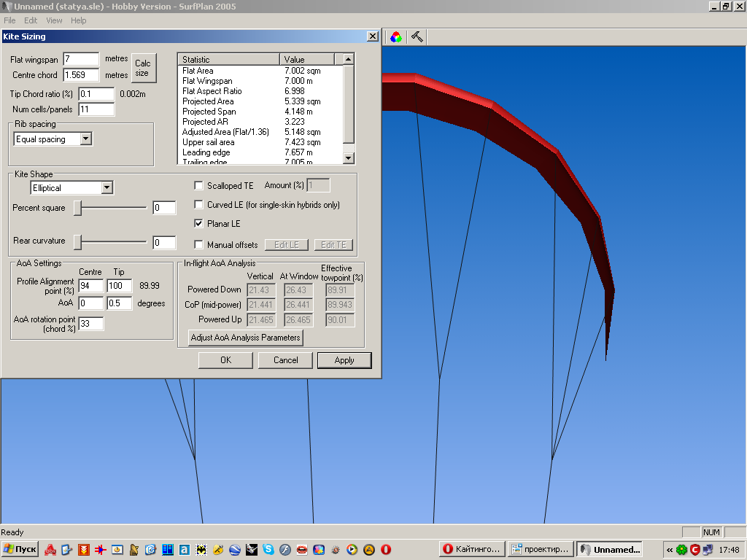Launch Skype from the quick launch bar
The height and width of the screenshot is (560, 747).
(268, 549)
